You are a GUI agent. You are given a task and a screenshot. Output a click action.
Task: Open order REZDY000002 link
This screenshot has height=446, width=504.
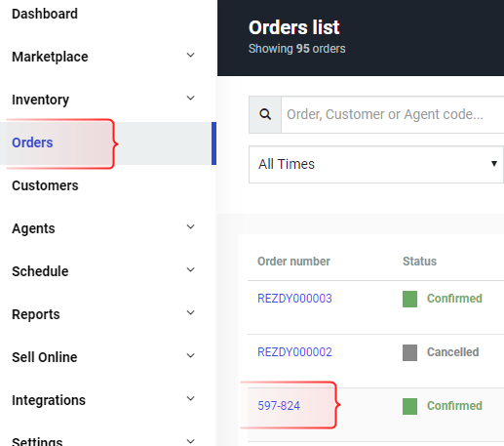[294, 352]
